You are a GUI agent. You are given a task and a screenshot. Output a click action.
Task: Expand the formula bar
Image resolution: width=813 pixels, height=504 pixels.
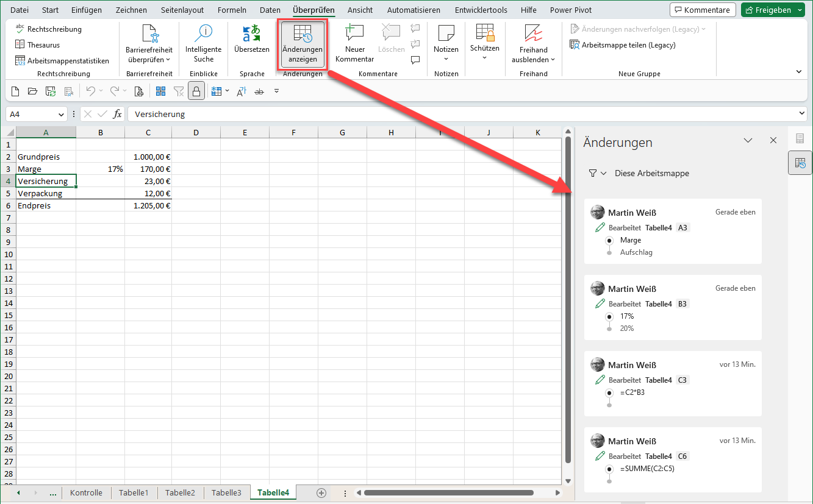pyautogui.click(x=801, y=114)
